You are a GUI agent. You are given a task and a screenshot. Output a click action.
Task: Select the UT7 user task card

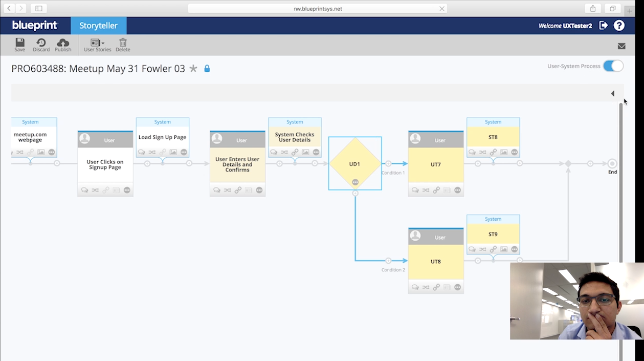point(436,164)
